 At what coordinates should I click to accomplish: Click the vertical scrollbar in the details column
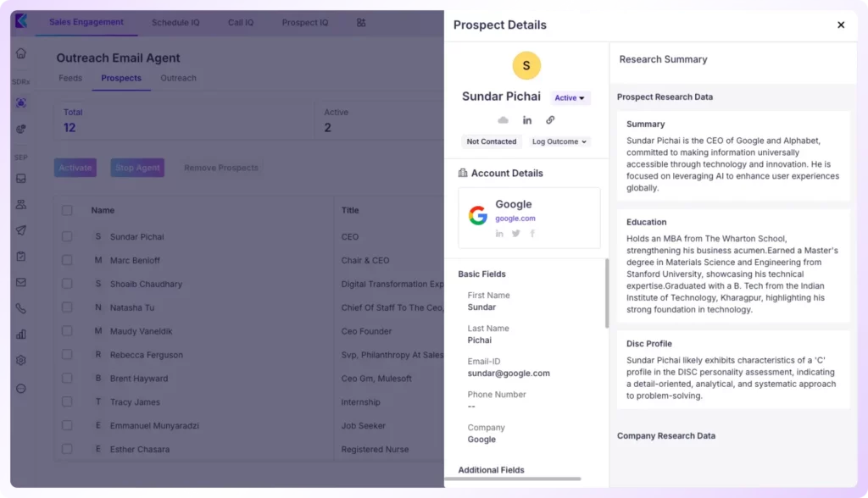pos(607,293)
